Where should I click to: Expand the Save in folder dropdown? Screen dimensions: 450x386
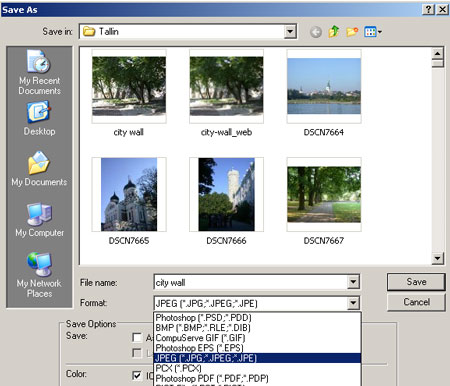coord(290,32)
